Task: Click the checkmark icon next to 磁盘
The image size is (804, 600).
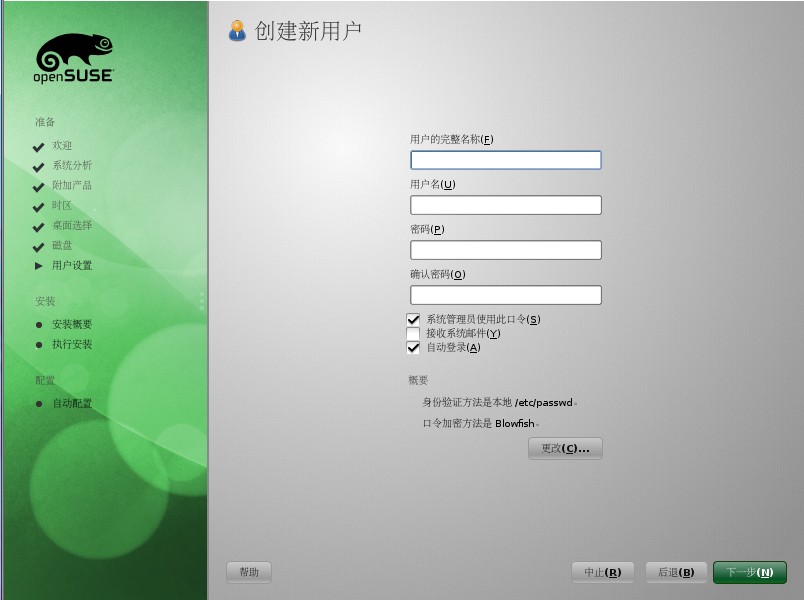Action: (x=38, y=247)
